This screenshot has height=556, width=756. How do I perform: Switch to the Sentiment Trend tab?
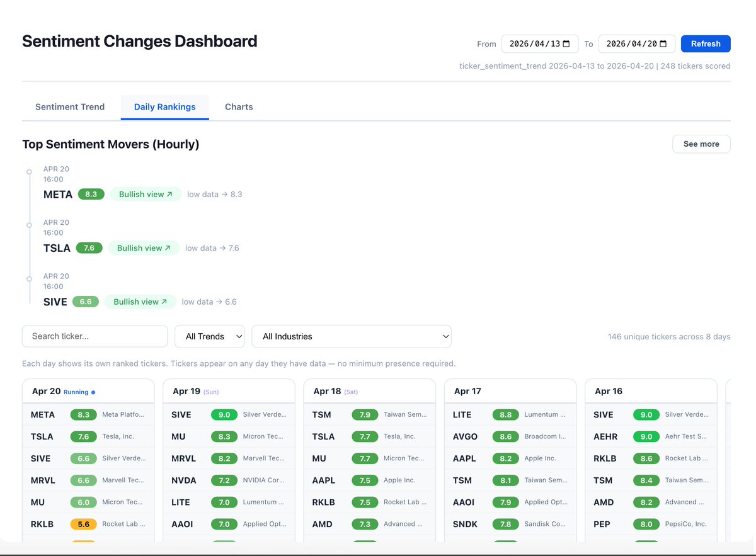[x=70, y=106]
